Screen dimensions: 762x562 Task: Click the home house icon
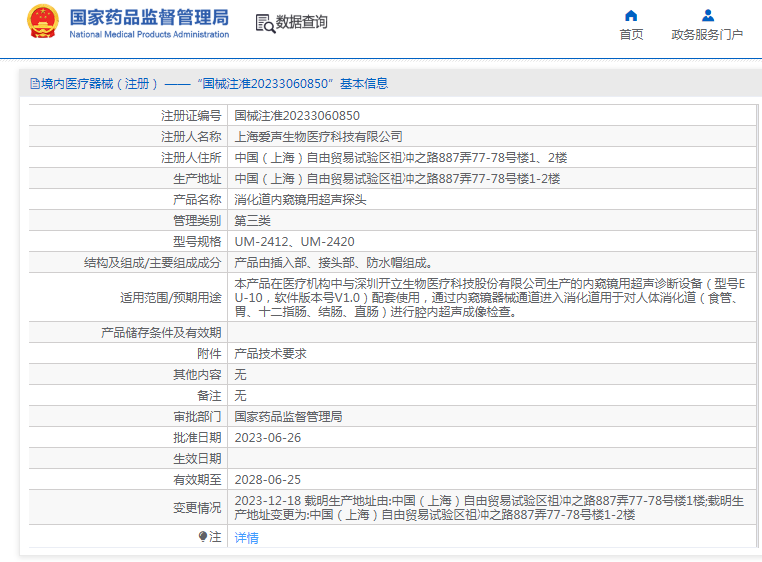pyautogui.click(x=631, y=16)
